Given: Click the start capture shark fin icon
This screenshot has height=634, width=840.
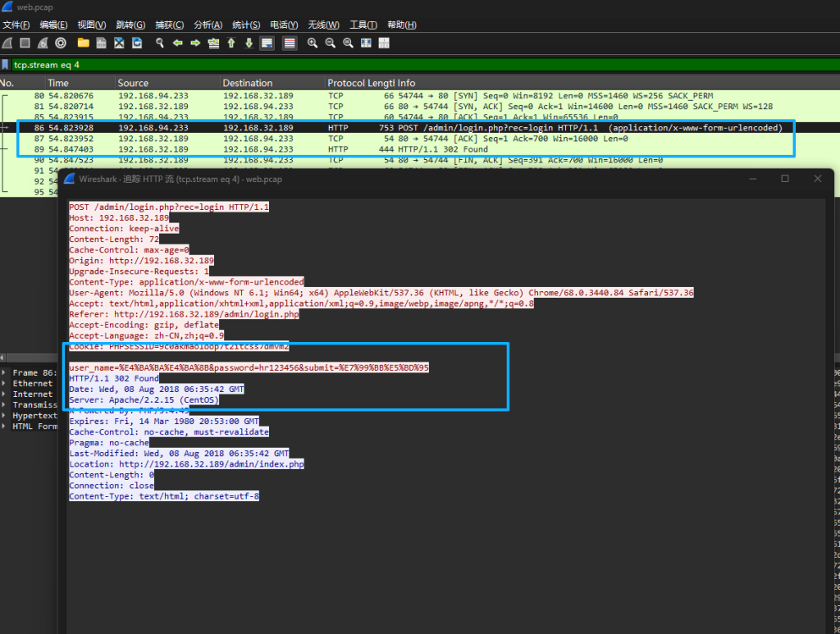Looking at the screenshot, I should point(7,43).
